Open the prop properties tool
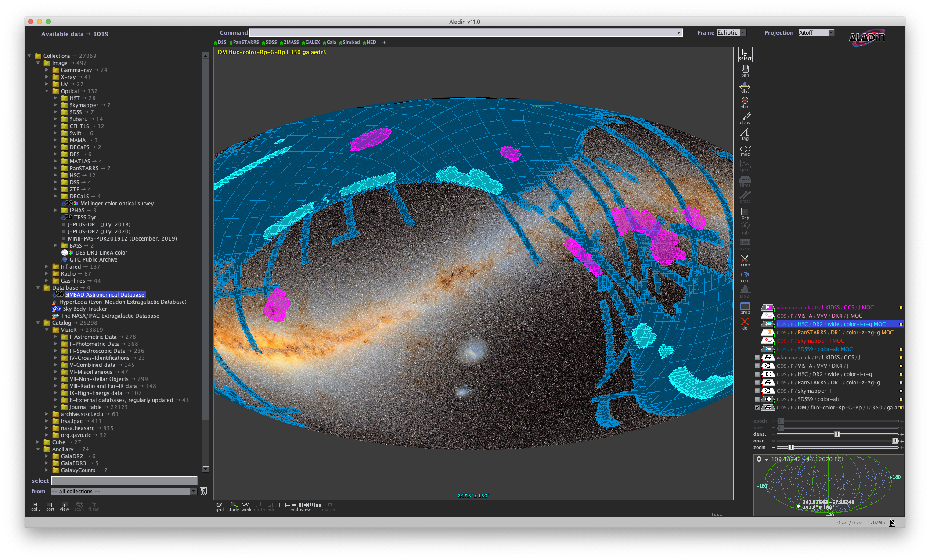 (x=745, y=308)
